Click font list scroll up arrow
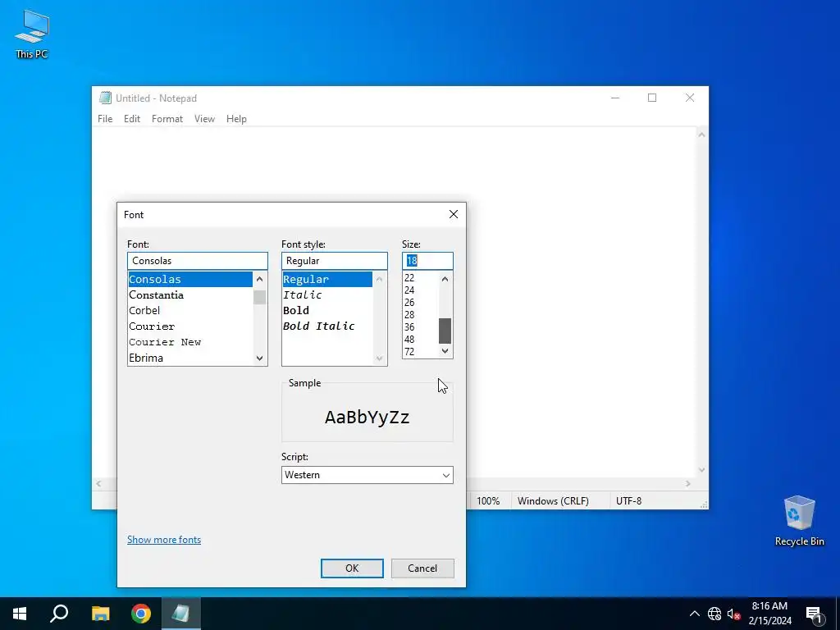The width and height of the screenshot is (840, 630). click(x=260, y=279)
